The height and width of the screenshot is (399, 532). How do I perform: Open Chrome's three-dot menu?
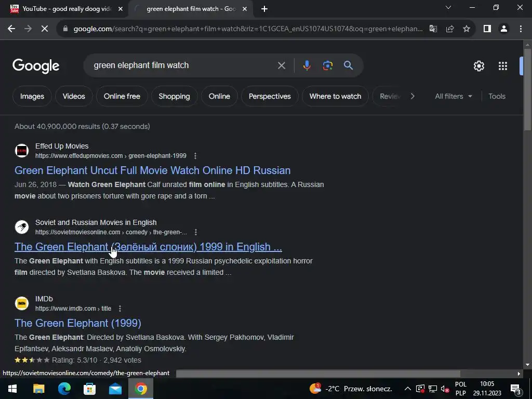point(521,29)
